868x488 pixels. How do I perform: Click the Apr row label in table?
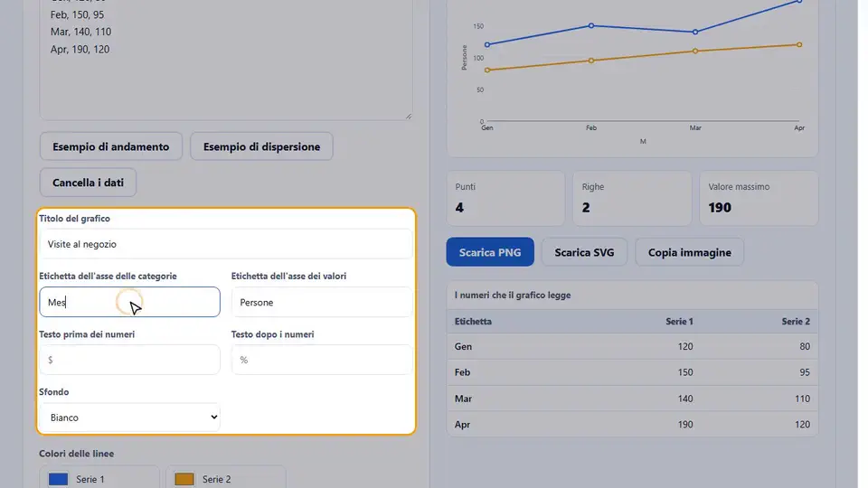tap(462, 425)
